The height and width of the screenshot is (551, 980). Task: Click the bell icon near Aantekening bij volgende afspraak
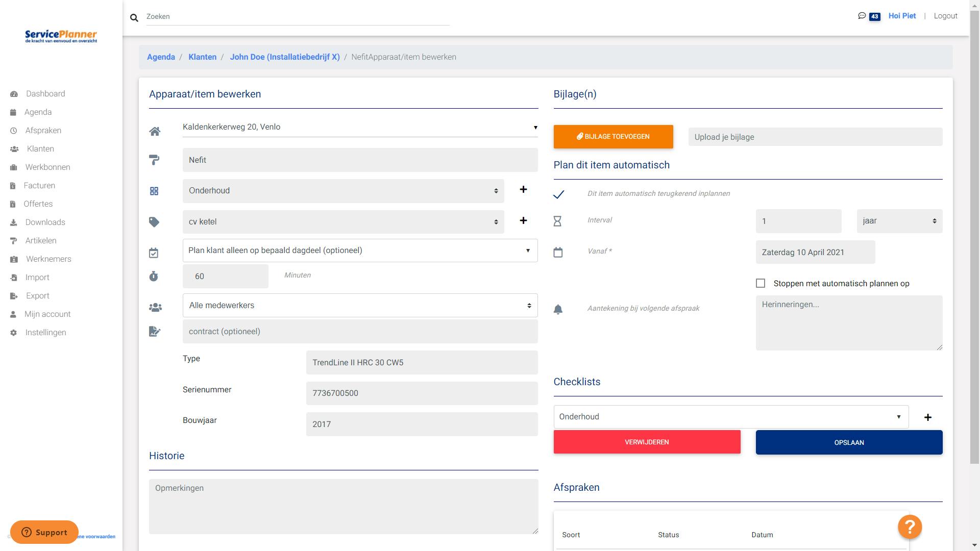(559, 309)
